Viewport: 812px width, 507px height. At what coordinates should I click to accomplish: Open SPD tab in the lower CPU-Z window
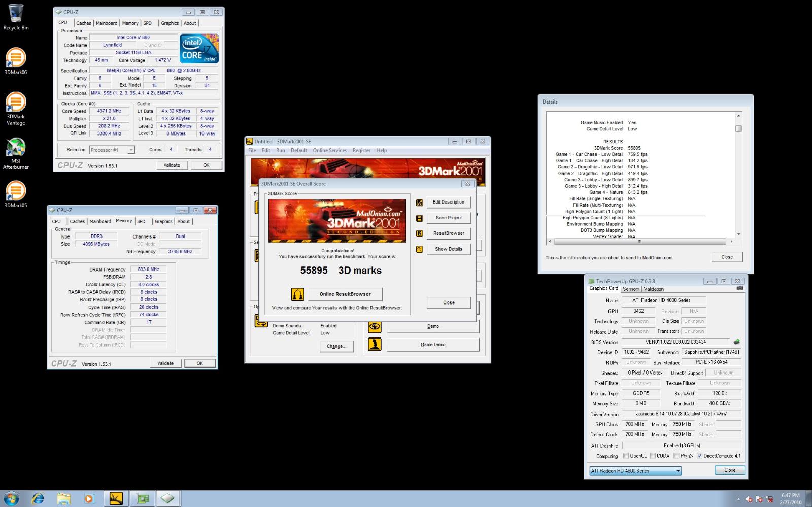coord(141,221)
